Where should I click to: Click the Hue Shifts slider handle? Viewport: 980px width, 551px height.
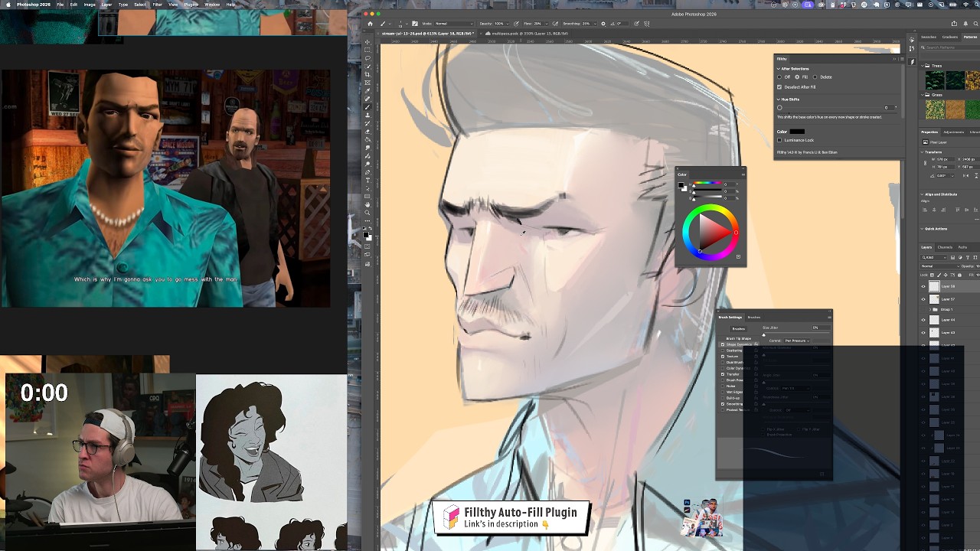779,108
